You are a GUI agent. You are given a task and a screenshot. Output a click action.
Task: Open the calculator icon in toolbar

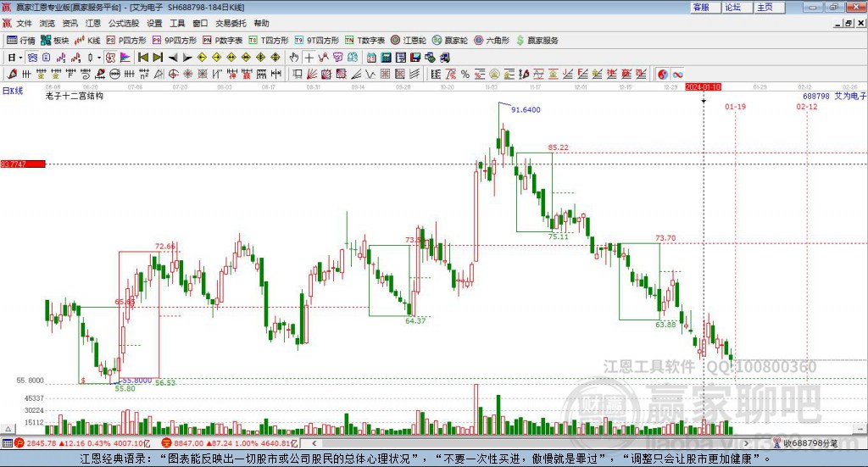(x=386, y=58)
